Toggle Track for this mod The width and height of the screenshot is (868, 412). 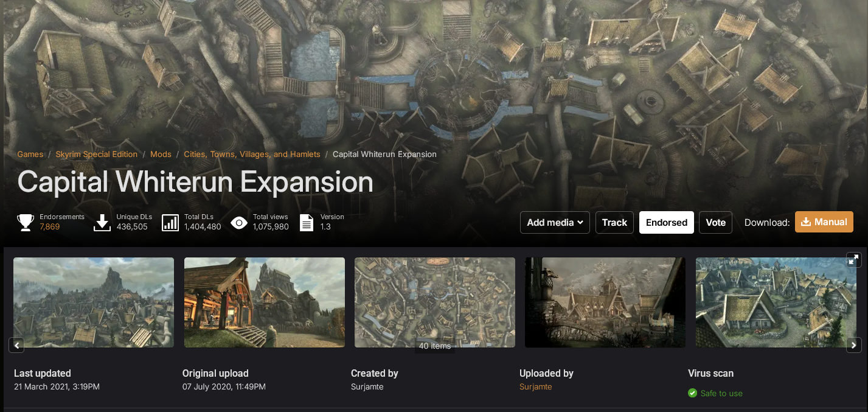pos(614,222)
